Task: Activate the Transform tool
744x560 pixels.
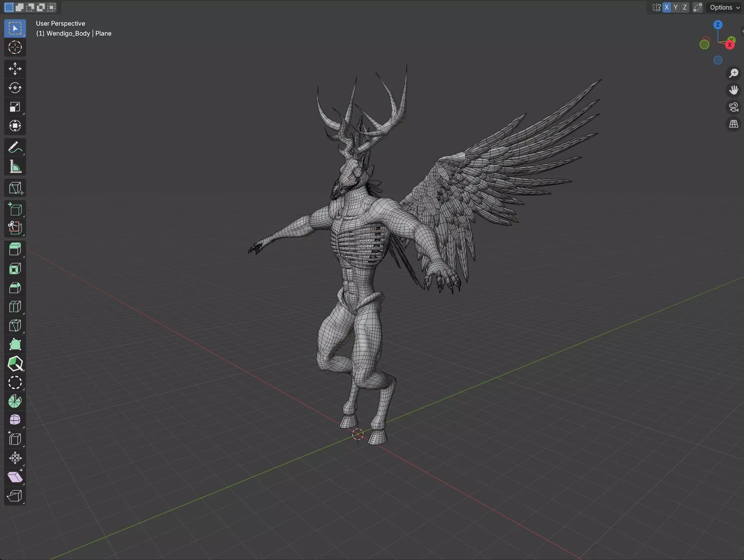Action: click(15, 126)
